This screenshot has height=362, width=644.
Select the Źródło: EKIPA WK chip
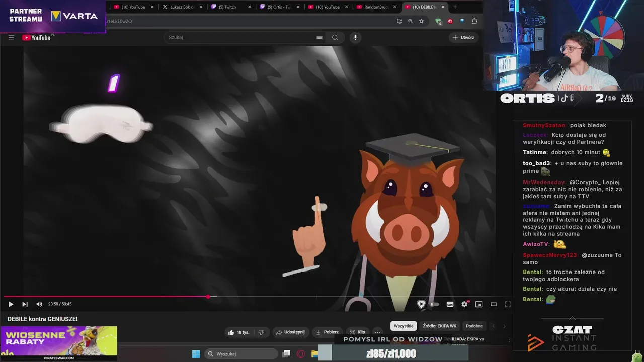439,326
